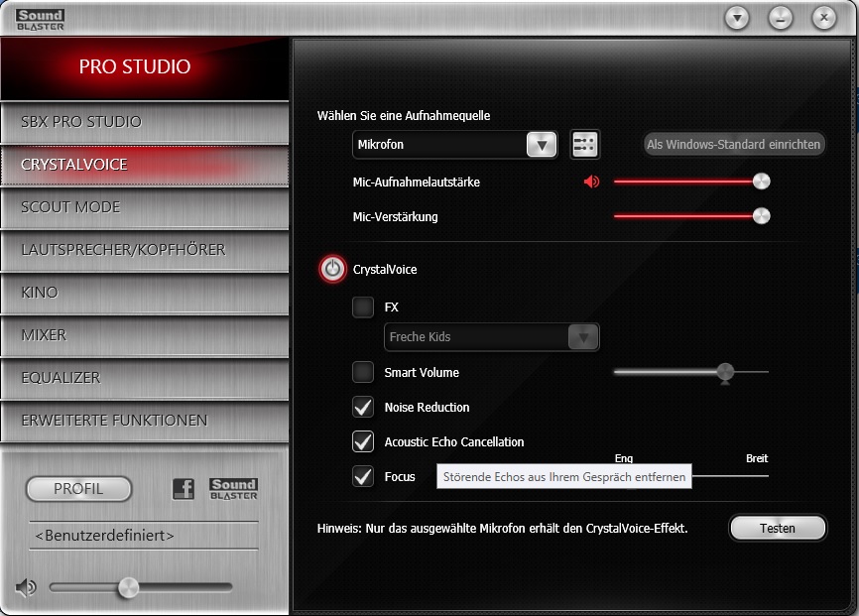859x616 pixels.
Task: Adjust the Mic-Verstärkung slider handle
Action: click(x=761, y=216)
